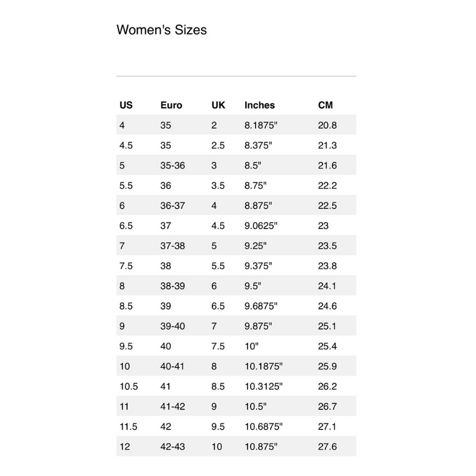This screenshot has width=476, height=476.
Task: Click the Women's Sizes heading
Action: (x=161, y=30)
